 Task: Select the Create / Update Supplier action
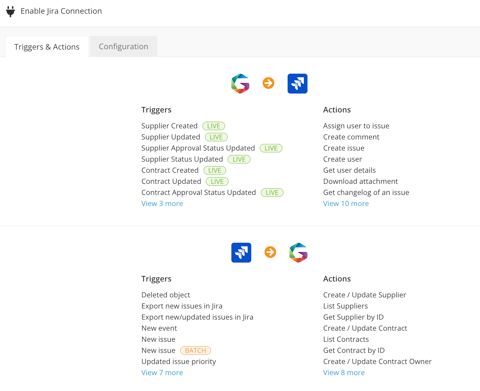364,295
